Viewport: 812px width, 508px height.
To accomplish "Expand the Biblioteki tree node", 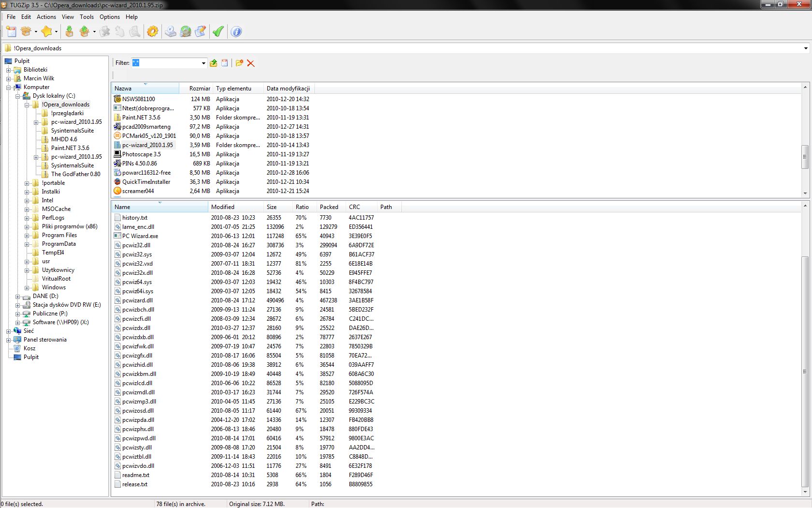I will (8, 70).
